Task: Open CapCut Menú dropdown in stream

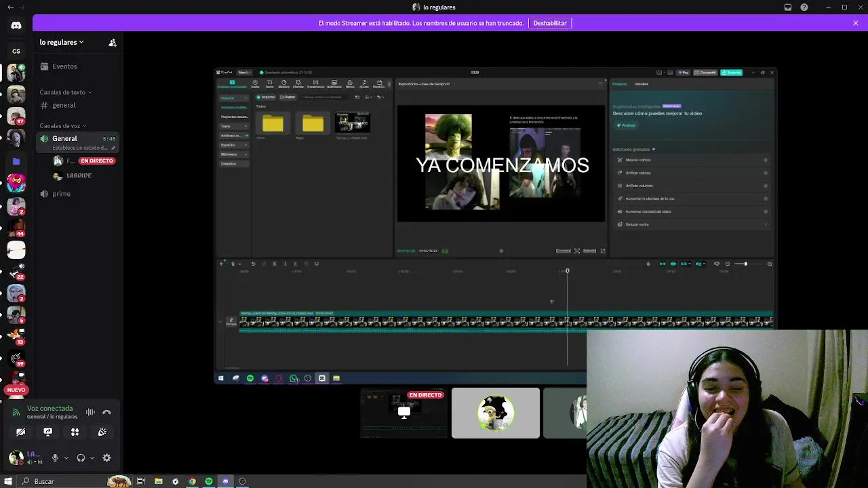Action: pos(243,73)
